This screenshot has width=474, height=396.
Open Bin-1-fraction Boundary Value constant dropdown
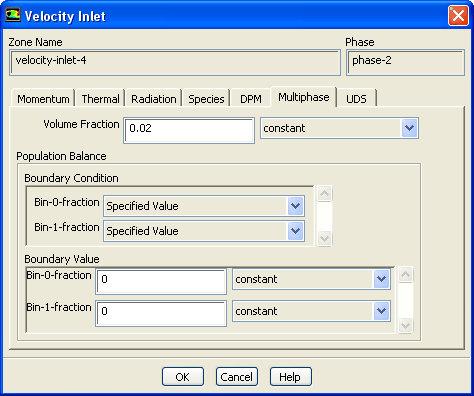coord(311,311)
